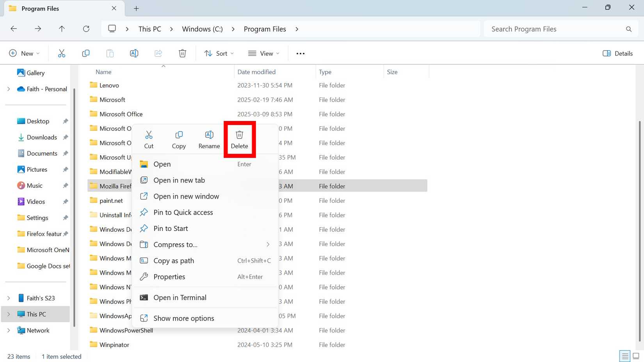Switch to details view in status bar
Viewport: 644px width, 362px height.
(624, 356)
